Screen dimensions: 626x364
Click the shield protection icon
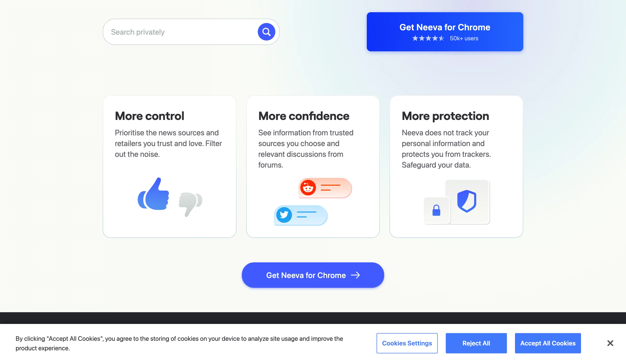click(466, 200)
